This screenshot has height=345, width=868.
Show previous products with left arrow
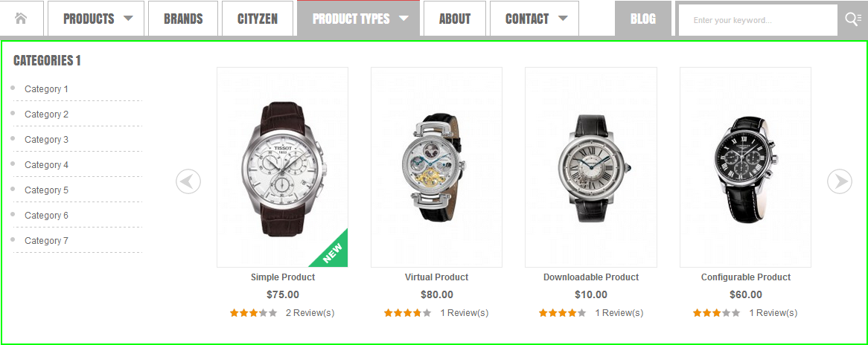click(x=188, y=181)
